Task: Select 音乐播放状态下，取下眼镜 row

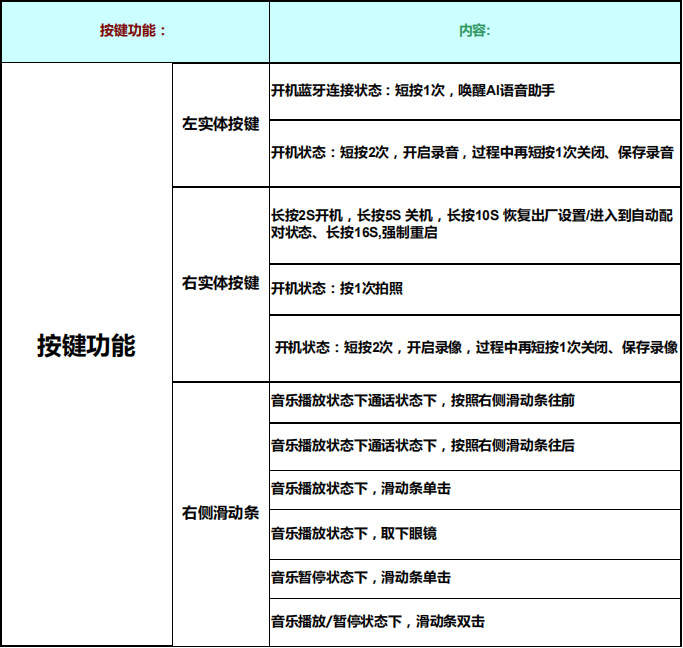Action: [x=475, y=535]
